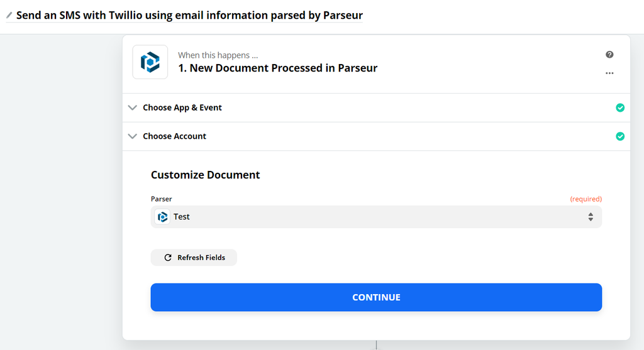Open the Parser dropdown showing Test
Viewport: 644px width, 350px height.
coord(376,217)
